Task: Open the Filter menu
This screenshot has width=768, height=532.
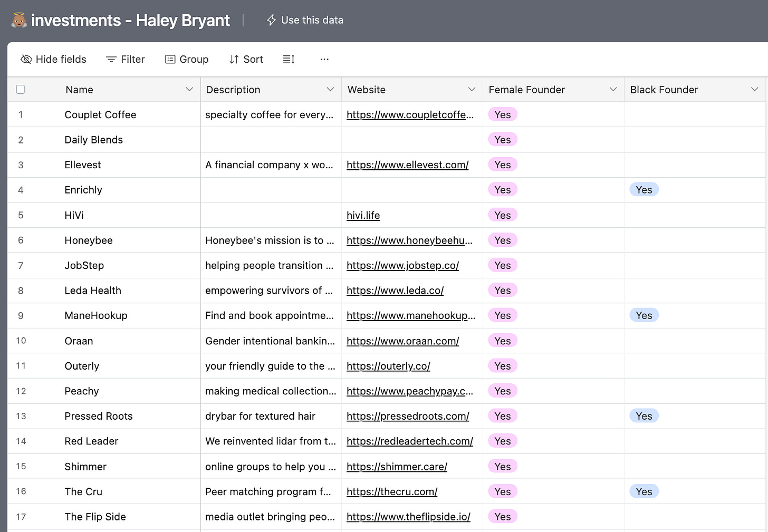Action: tap(126, 59)
